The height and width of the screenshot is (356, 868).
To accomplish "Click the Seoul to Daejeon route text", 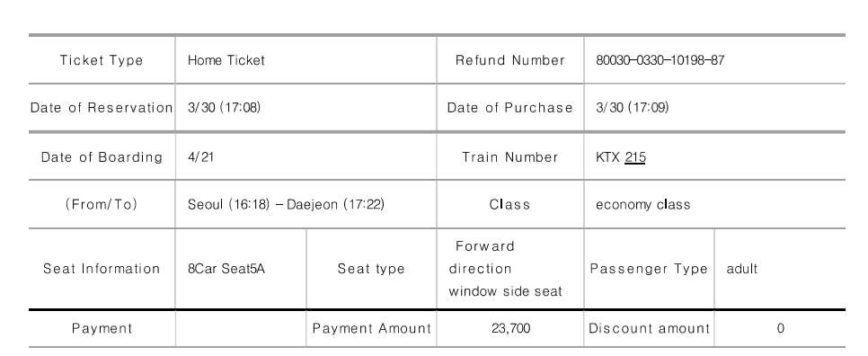I will point(286,205).
